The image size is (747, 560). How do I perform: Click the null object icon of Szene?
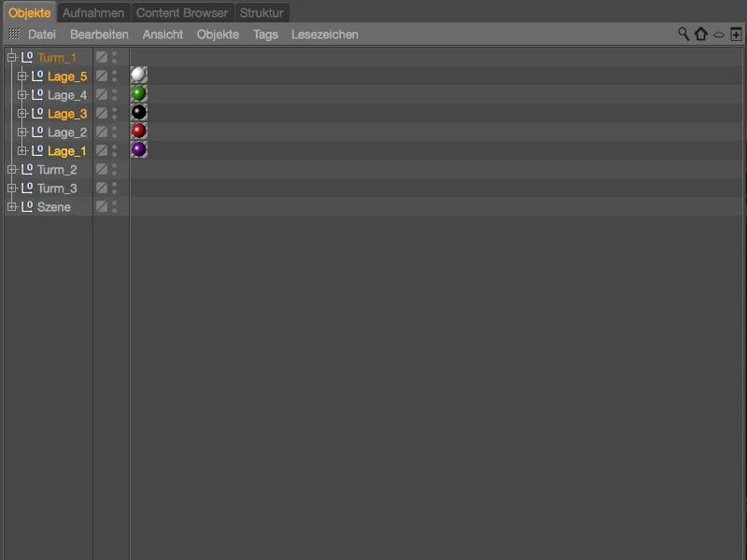[27, 206]
